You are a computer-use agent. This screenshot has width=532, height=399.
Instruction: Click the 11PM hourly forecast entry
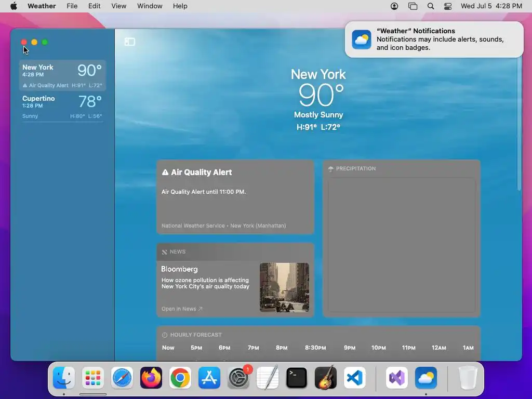(408, 348)
